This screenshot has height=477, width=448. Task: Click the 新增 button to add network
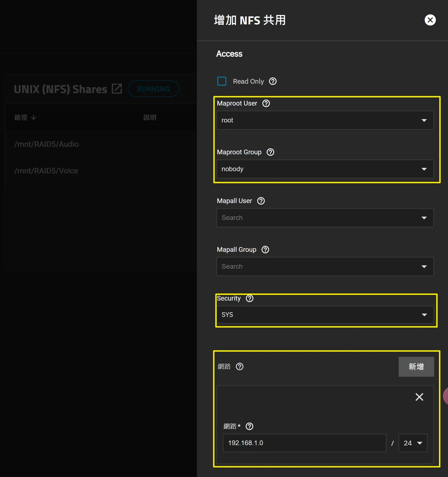point(416,367)
